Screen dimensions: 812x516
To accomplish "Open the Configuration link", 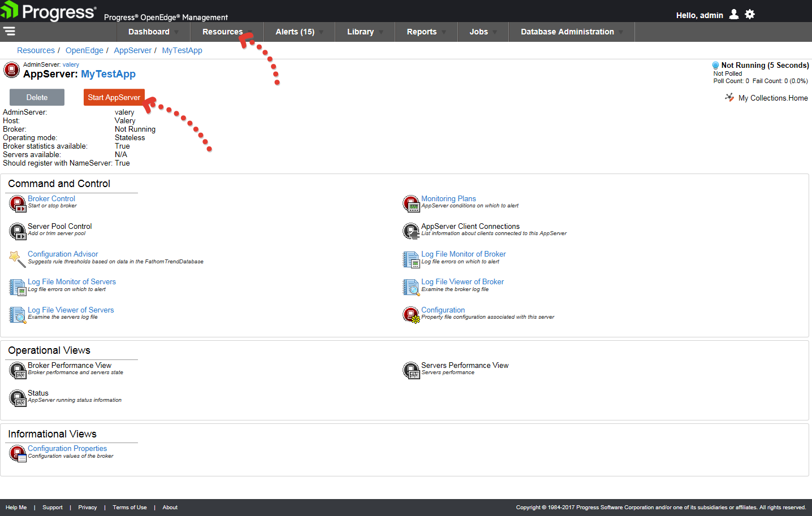I will 443,310.
